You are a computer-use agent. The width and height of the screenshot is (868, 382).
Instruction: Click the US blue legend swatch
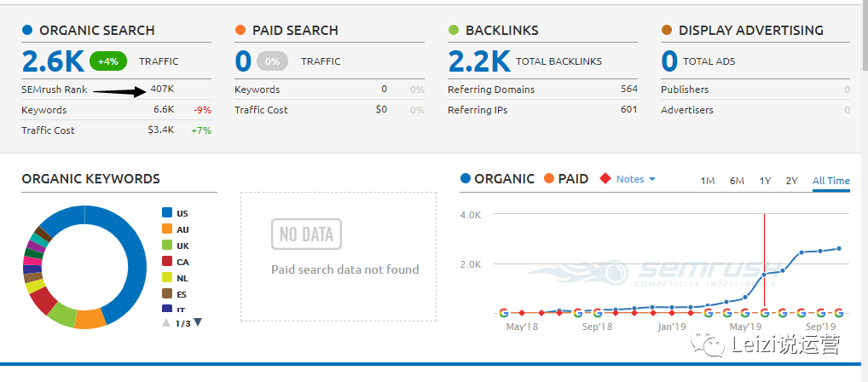click(166, 212)
